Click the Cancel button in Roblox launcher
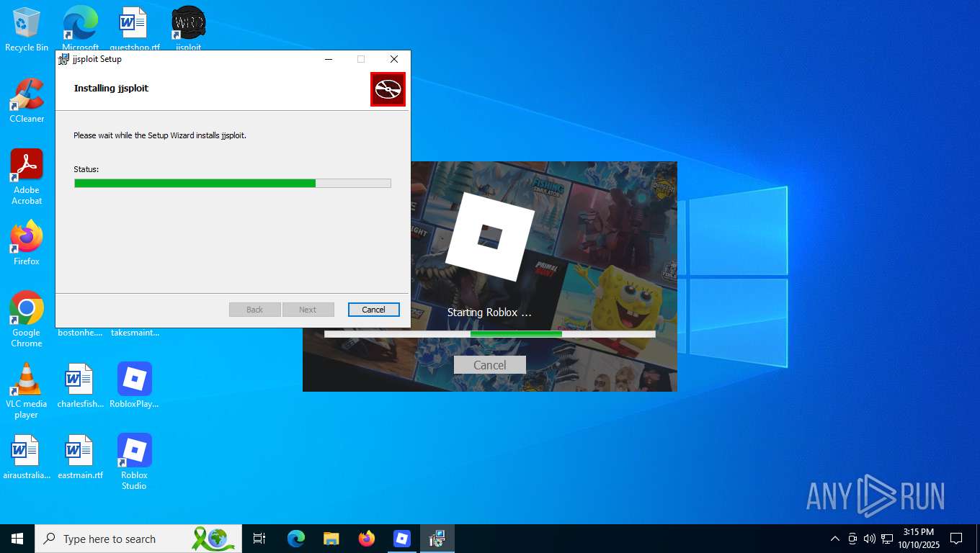Screen dimensions: 980x553 click(490, 365)
